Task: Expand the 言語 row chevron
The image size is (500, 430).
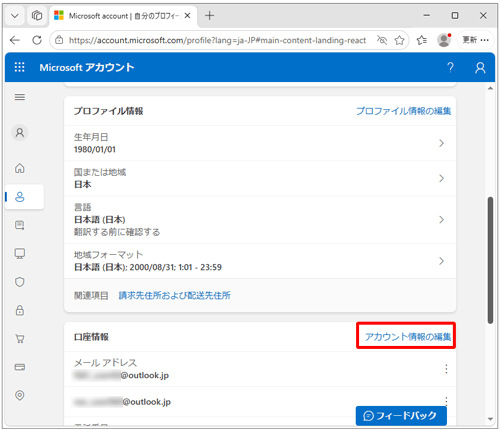Action: click(x=441, y=220)
